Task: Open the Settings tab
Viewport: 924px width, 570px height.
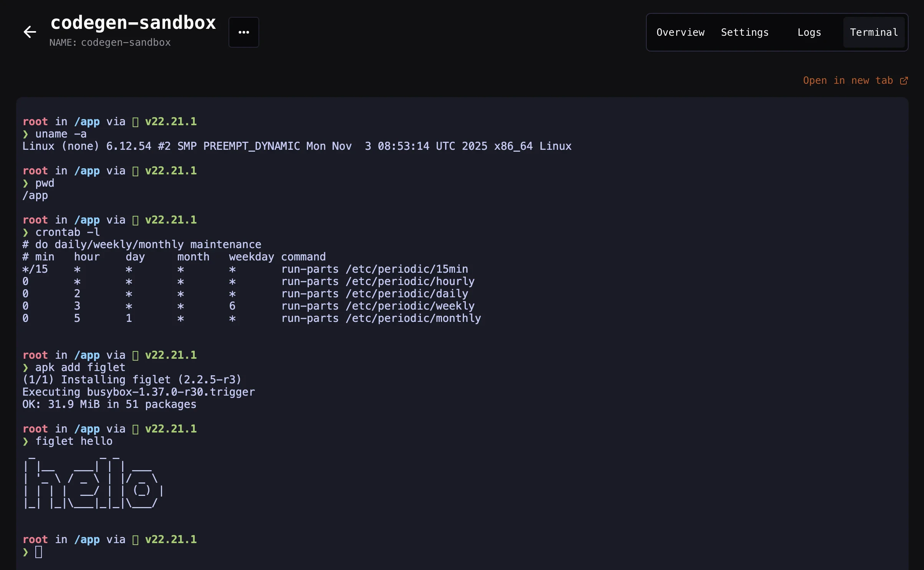Action: coord(744,32)
